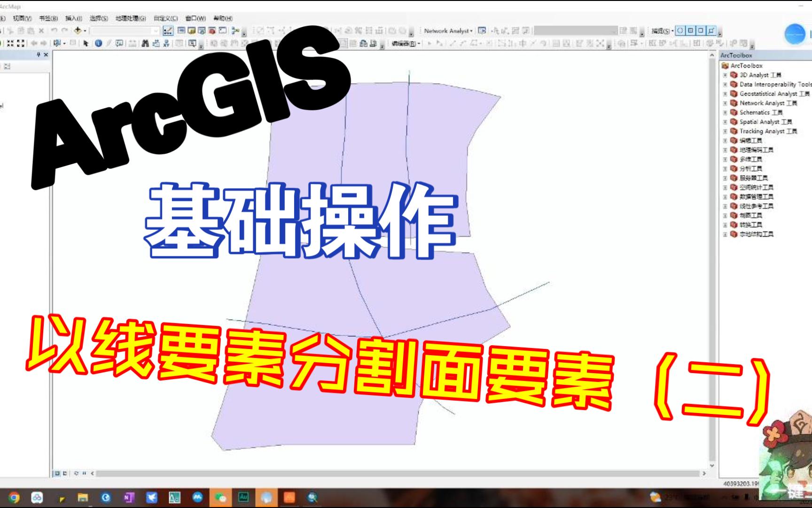Open Google Chrome from the taskbar

(14, 498)
